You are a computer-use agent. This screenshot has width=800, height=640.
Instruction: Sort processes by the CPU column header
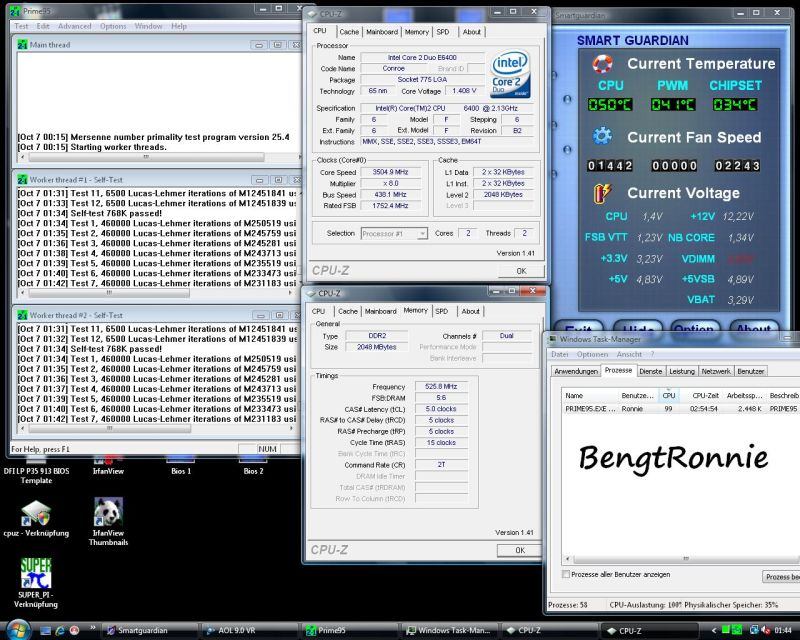[x=668, y=396]
